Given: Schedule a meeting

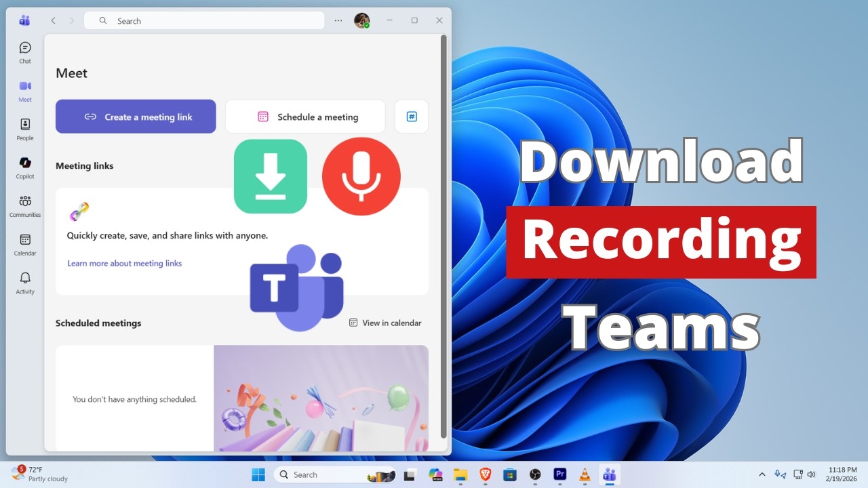Looking at the screenshot, I should click(305, 117).
